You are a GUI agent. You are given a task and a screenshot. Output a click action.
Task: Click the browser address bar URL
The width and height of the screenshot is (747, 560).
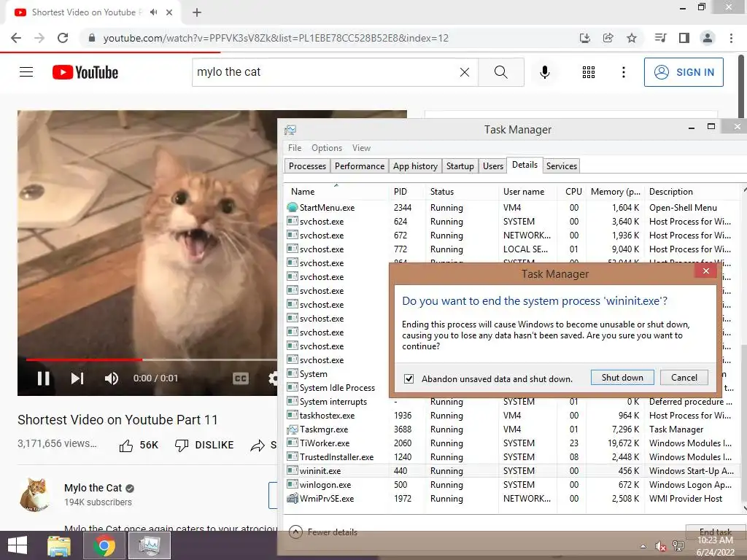tap(276, 38)
